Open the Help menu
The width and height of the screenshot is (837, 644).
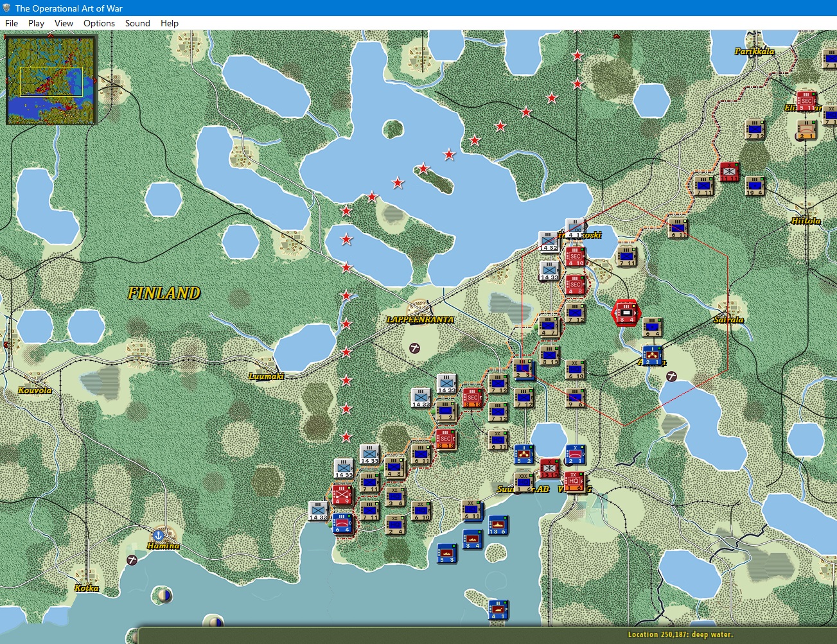(x=170, y=23)
